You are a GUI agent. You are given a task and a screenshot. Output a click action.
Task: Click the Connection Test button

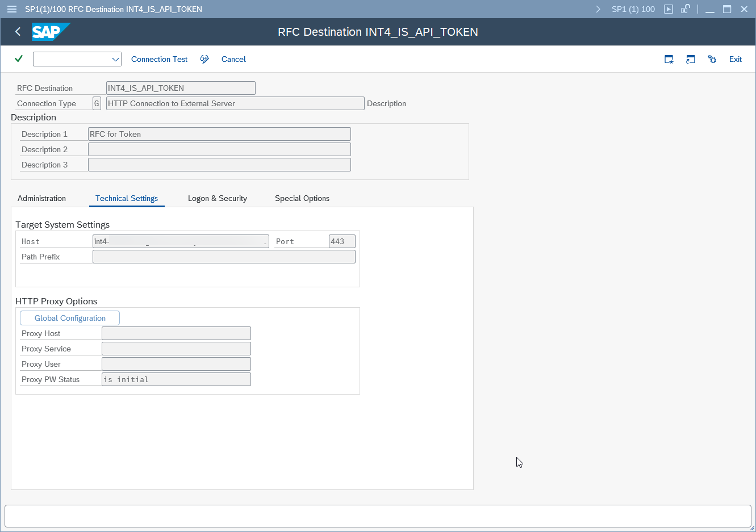pyautogui.click(x=160, y=59)
